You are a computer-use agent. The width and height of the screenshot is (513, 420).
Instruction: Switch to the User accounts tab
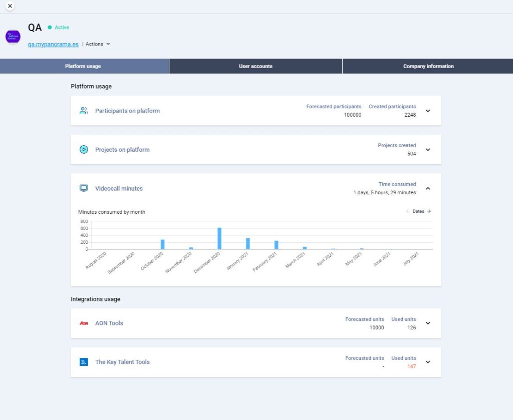[255, 66]
